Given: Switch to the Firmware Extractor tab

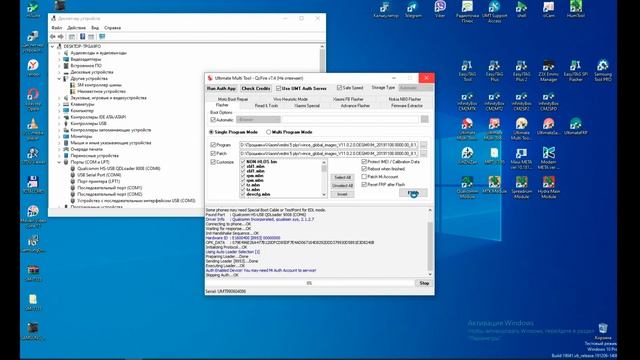Looking at the screenshot, I should [407, 106].
